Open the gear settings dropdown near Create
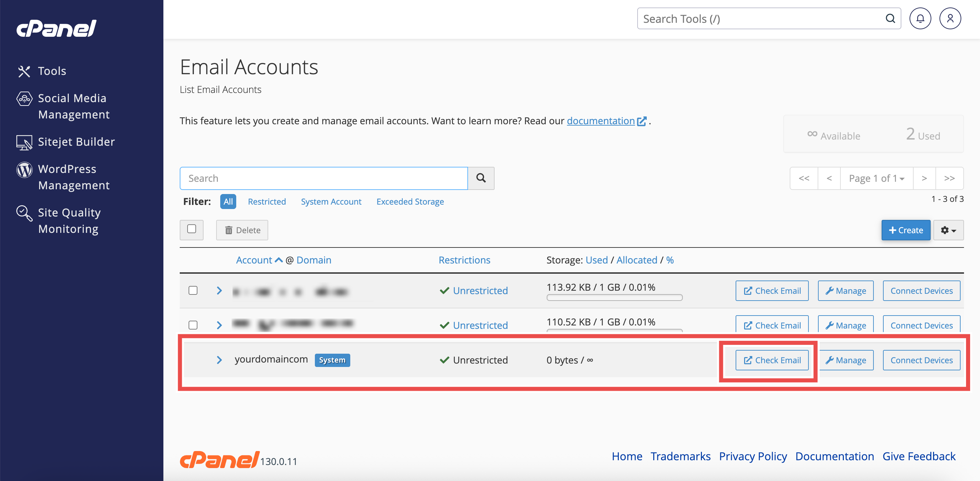The height and width of the screenshot is (481, 980). coord(948,230)
